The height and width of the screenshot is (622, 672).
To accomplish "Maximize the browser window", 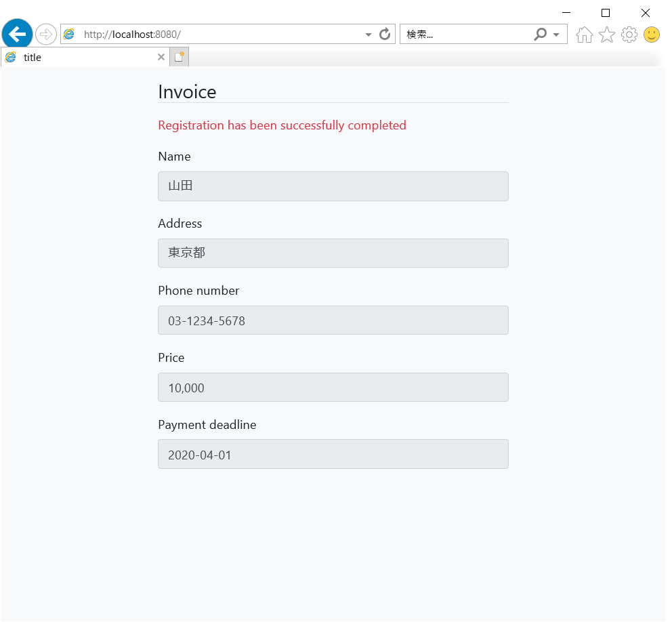I will click(605, 13).
